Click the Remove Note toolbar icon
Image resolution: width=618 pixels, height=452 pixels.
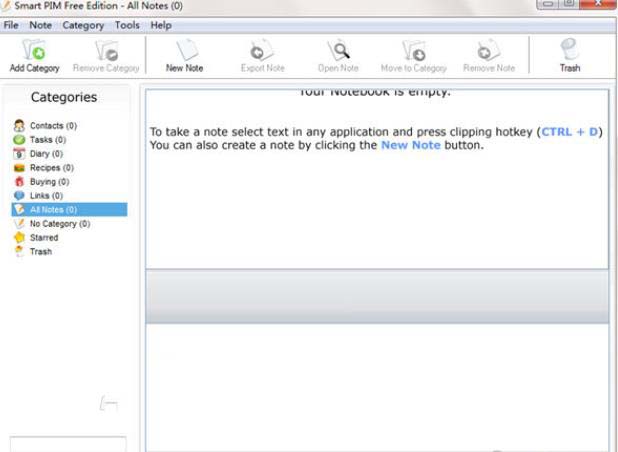point(489,50)
